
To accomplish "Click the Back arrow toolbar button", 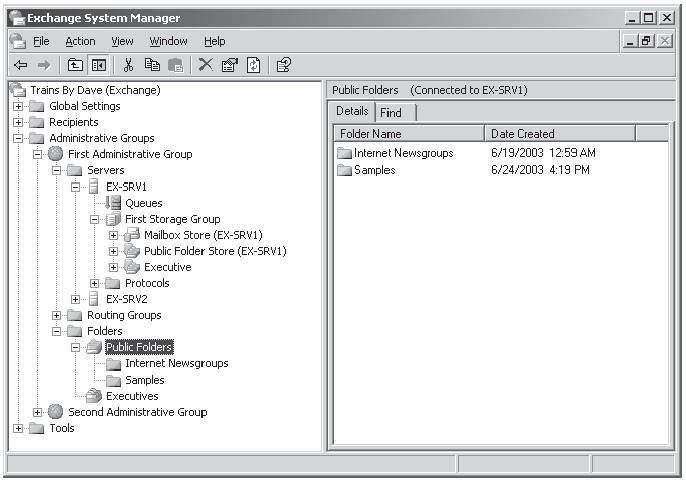I will pyautogui.click(x=21, y=66).
